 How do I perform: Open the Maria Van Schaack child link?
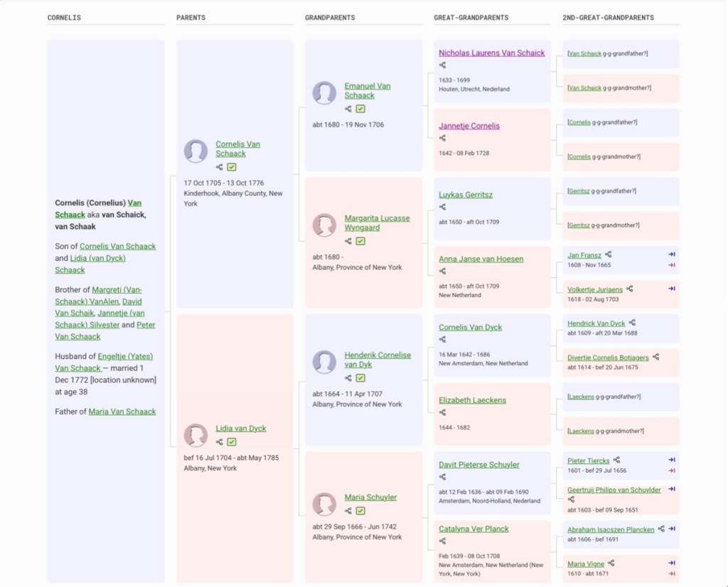[x=122, y=411]
